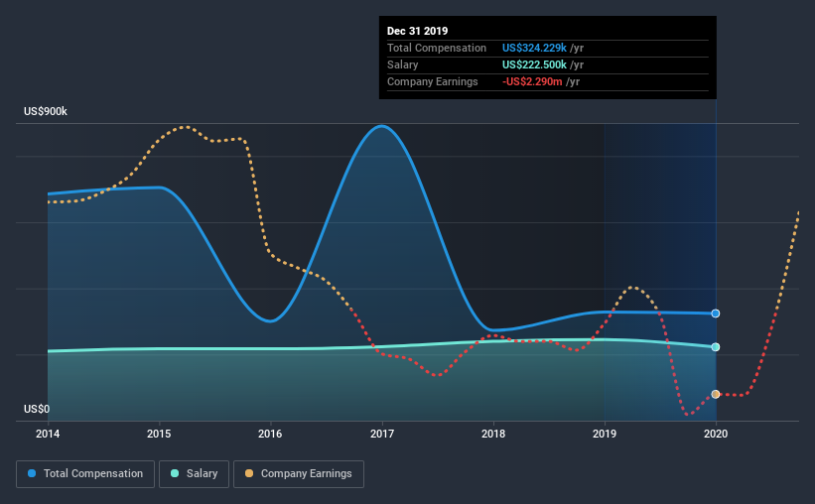Click the 2020 x-axis label
The image size is (815, 504).
point(716,434)
